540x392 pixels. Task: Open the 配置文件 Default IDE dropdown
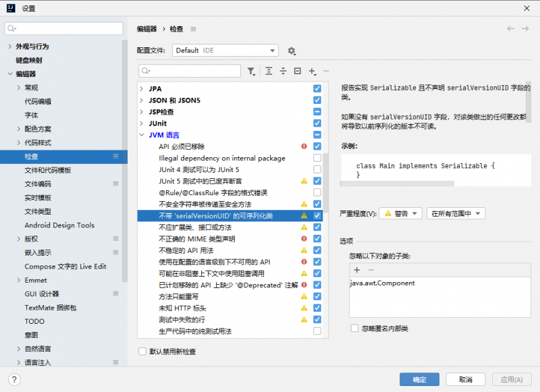[225, 51]
